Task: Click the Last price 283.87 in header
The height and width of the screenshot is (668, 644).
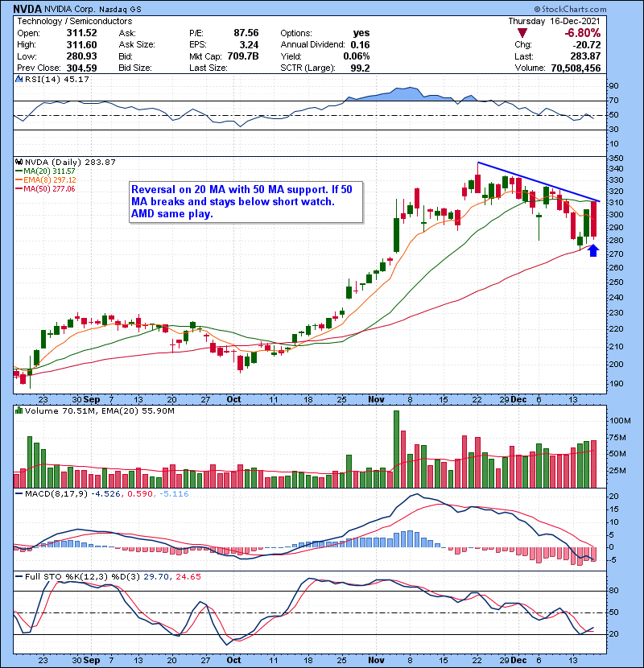Action: tap(585, 56)
